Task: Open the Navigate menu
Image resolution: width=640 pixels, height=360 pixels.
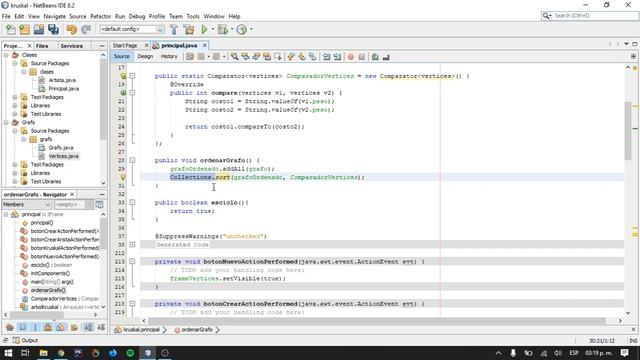Action: click(54, 16)
